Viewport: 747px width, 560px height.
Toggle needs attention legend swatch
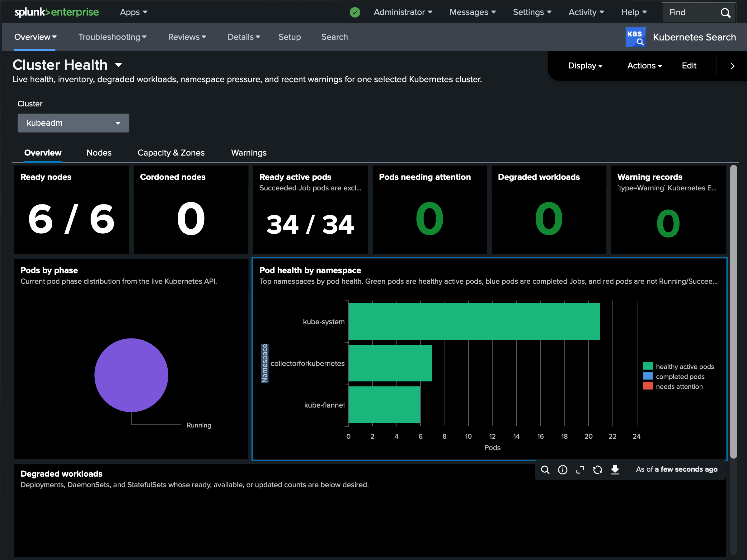click(x=648, y=386)
